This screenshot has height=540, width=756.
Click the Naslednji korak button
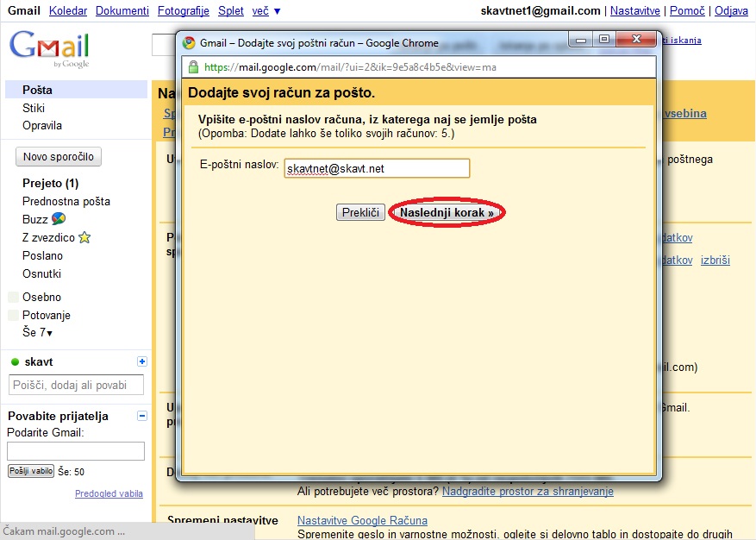[447, 212]
